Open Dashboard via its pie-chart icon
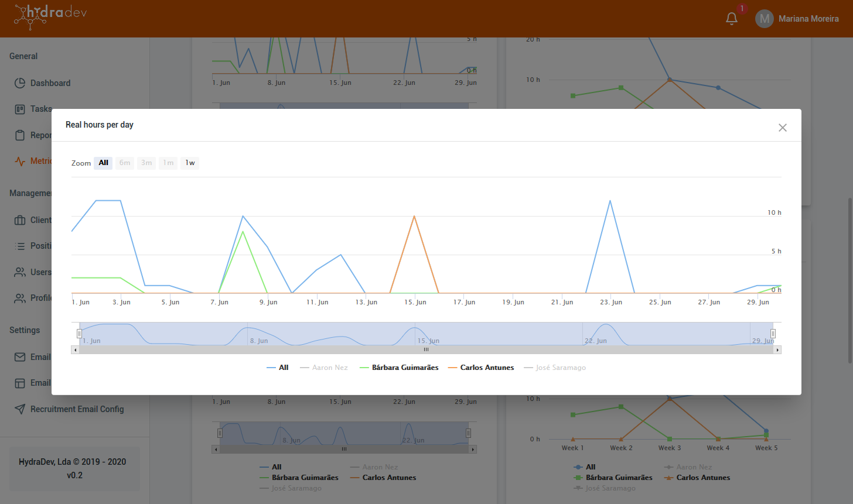Screen dimensions: 853x504 point(20,83)
